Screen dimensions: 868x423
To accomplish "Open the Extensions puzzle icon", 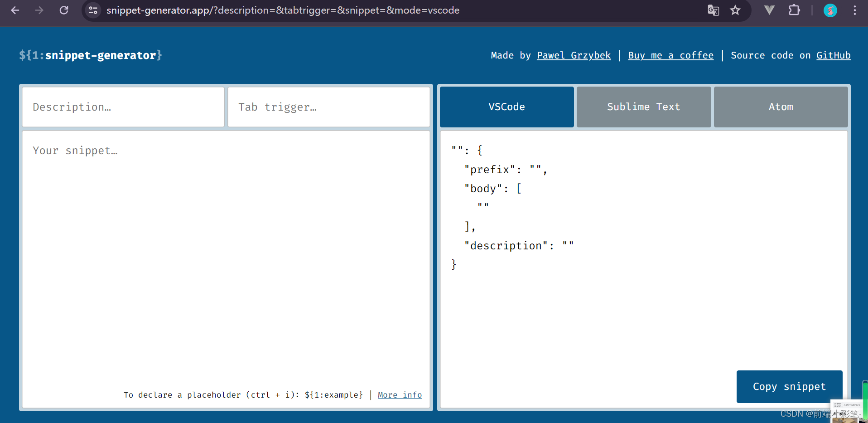I will tap(794, 10).
